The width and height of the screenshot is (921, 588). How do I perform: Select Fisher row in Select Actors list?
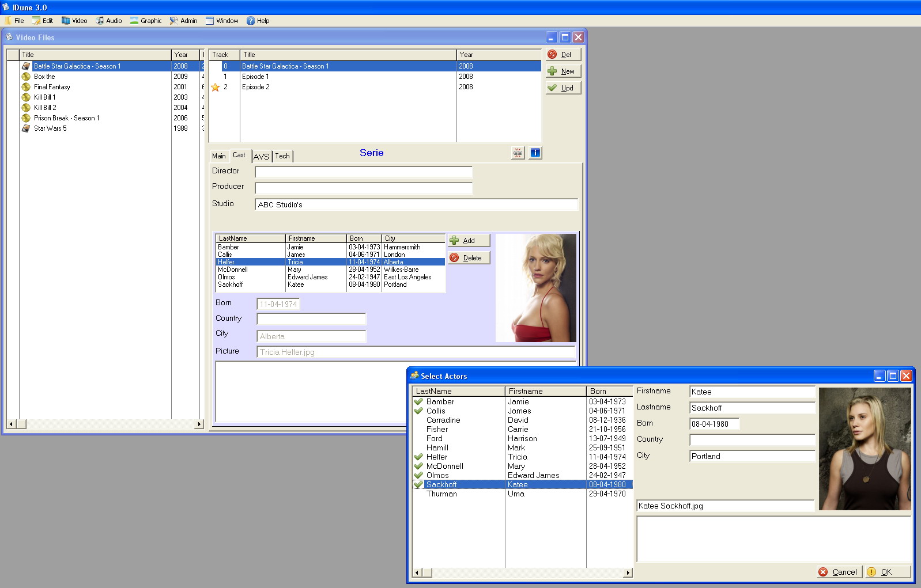(523, 430)
